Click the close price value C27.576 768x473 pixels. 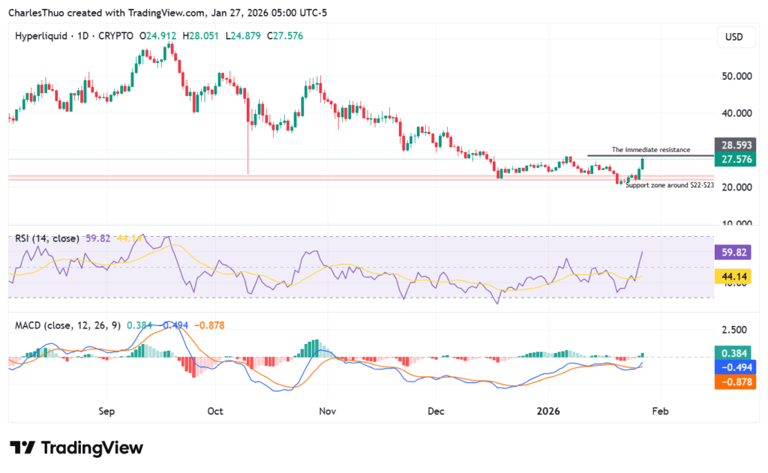pos(285,36)
